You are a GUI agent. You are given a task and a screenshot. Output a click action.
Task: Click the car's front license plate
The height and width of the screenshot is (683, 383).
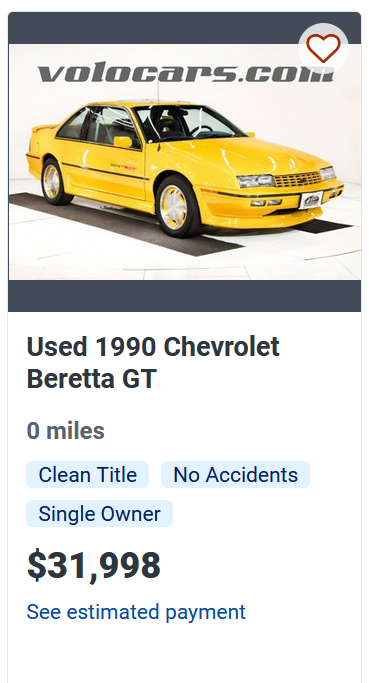311,200
